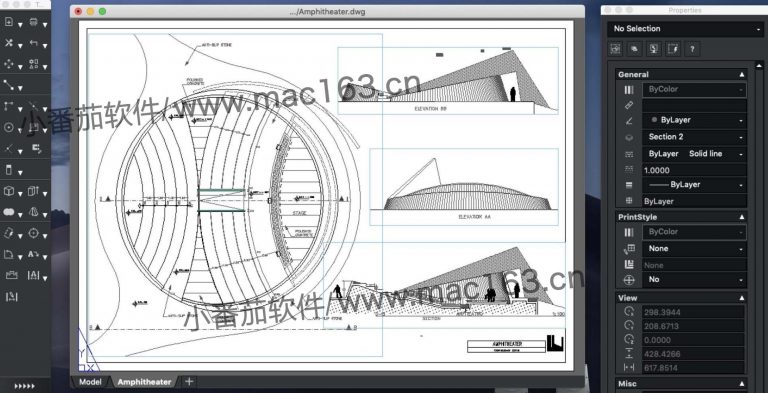
Task: Collapse the View section
Action: tap(742, 298)
